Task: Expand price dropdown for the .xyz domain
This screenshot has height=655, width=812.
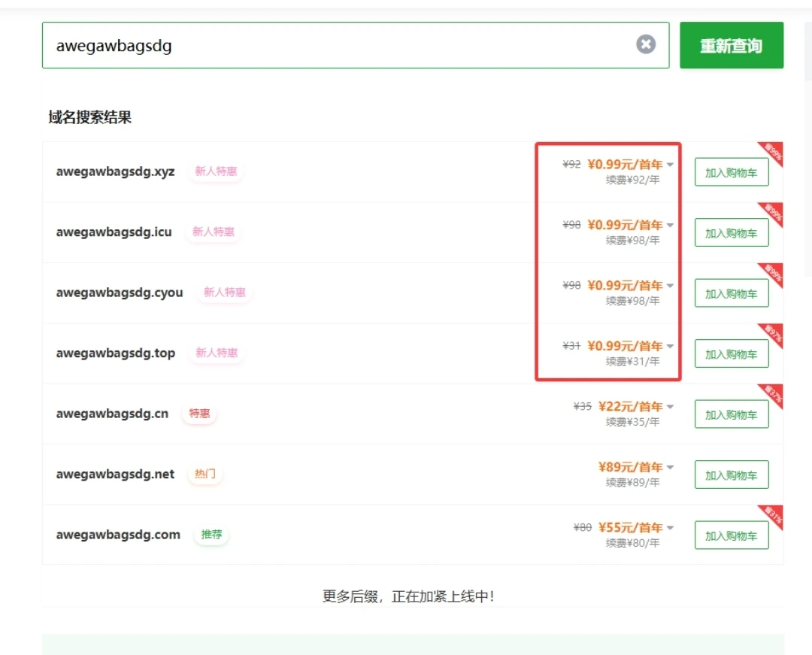Action: click(x=670, y=165)
